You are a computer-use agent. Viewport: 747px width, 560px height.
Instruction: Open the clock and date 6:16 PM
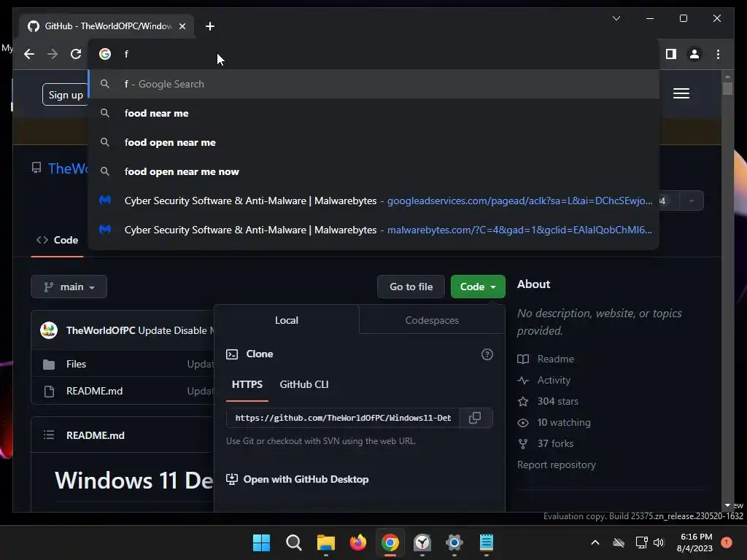(694, 542)
